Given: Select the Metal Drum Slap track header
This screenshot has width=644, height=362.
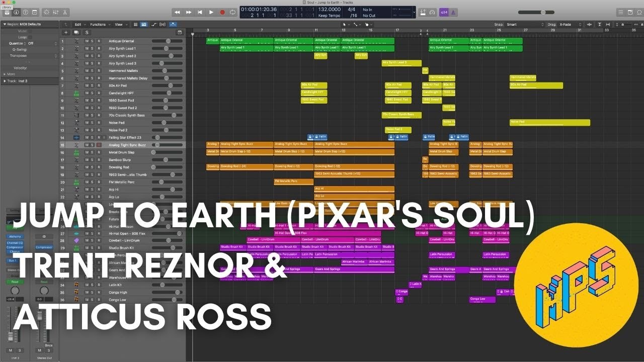Looking at the screenshot, I should point(122,152).
